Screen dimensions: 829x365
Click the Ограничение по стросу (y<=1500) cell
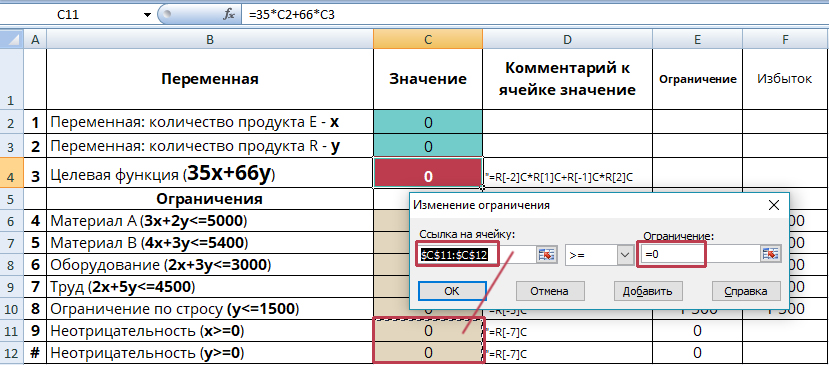click(210, 308)
